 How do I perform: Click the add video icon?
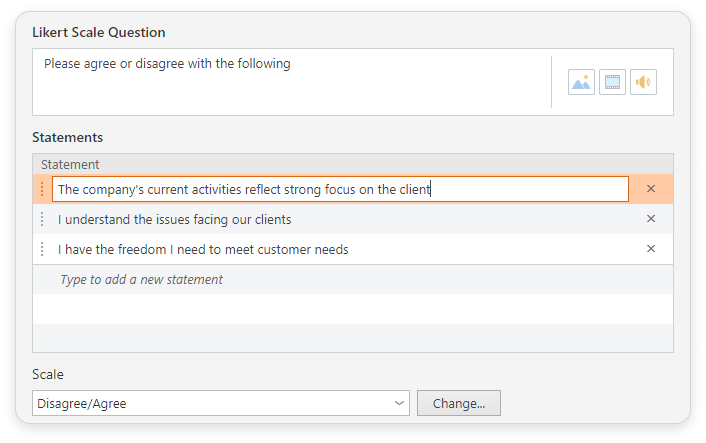click(612, 82)
